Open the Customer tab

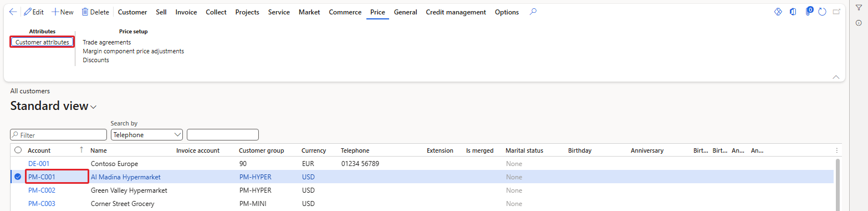pyautogui.click(x=132, y=12)
